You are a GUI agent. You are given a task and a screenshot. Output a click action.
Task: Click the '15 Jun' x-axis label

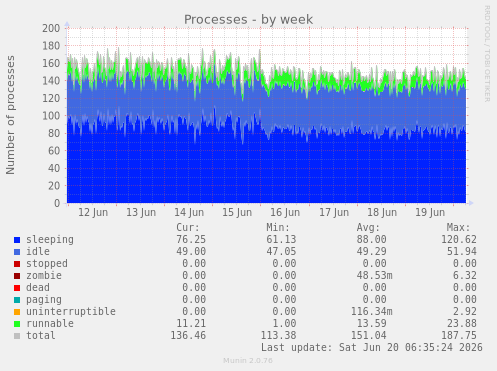(x=237, y=212)
